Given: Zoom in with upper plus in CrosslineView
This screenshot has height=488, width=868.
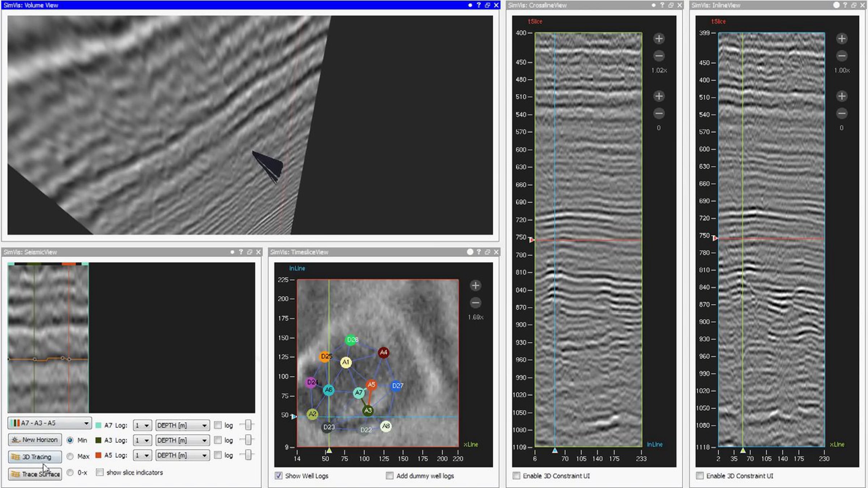Looking at the screenshot, I should point(659,39).
